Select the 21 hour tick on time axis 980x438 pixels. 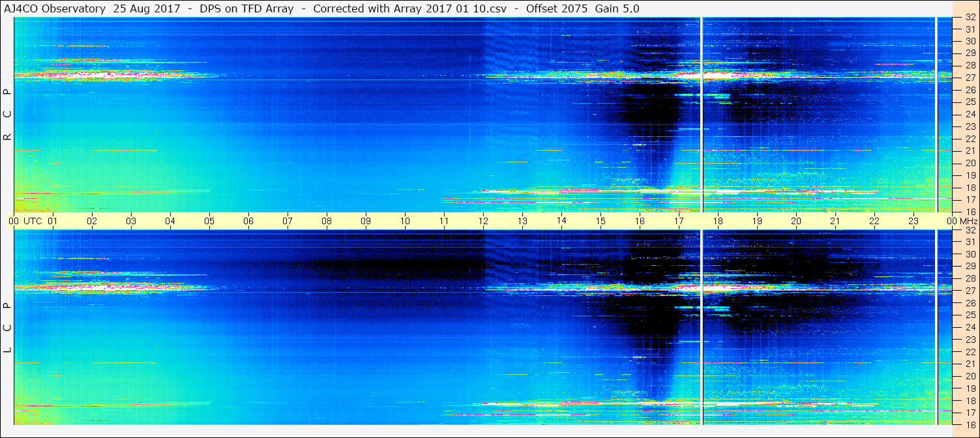(835, 221)
